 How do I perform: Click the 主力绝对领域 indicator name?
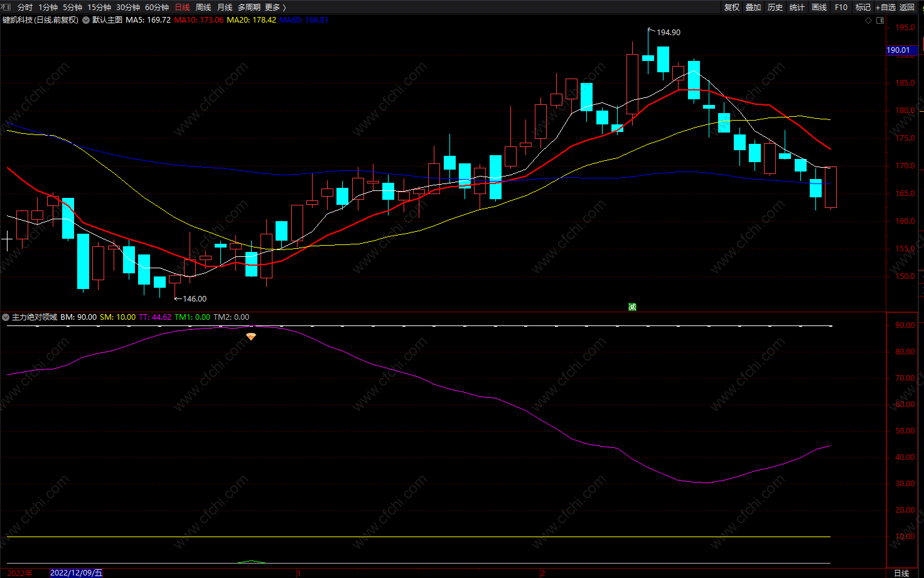[x=35, y=317]
